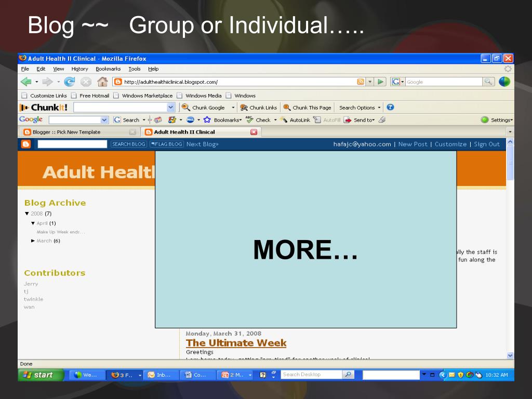Open The Ultimate Week post title
The width and height of the screenshot is (532, 399).
click(x=236, y=343)
